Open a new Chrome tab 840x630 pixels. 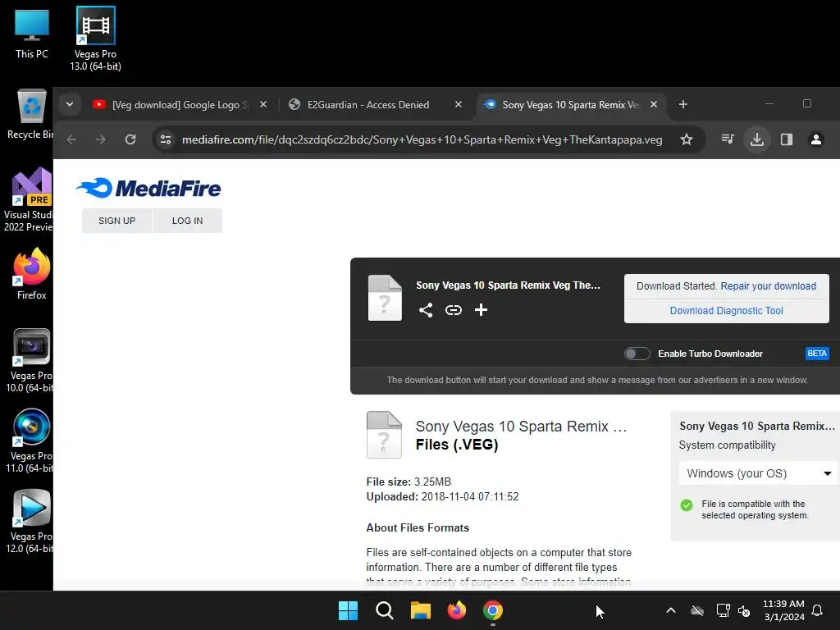coord(683,104)
